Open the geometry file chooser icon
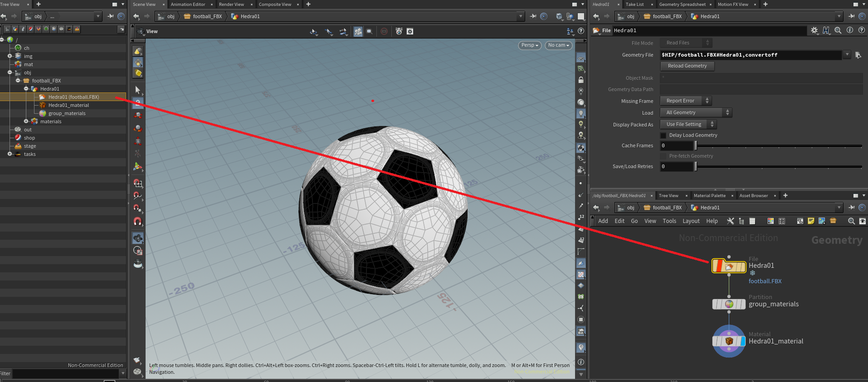The image size is (868, 382). [858, 55]
